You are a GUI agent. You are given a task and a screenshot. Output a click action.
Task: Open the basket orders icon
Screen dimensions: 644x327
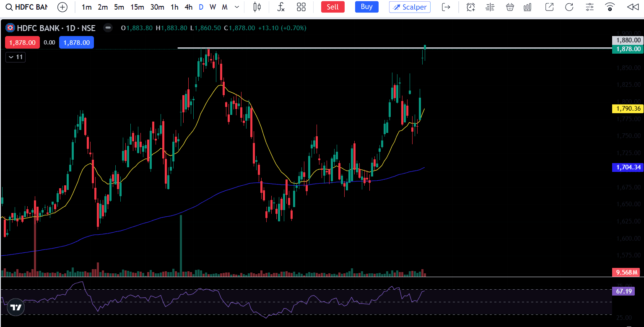tap(510, 7)
